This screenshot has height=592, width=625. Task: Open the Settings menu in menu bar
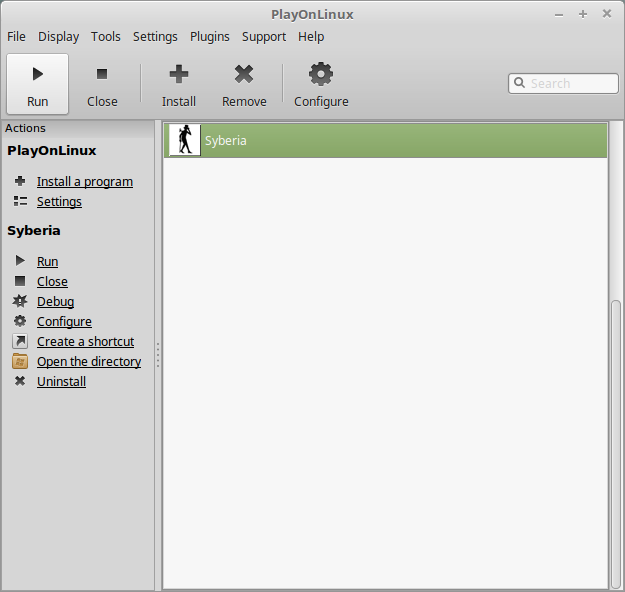155,37
